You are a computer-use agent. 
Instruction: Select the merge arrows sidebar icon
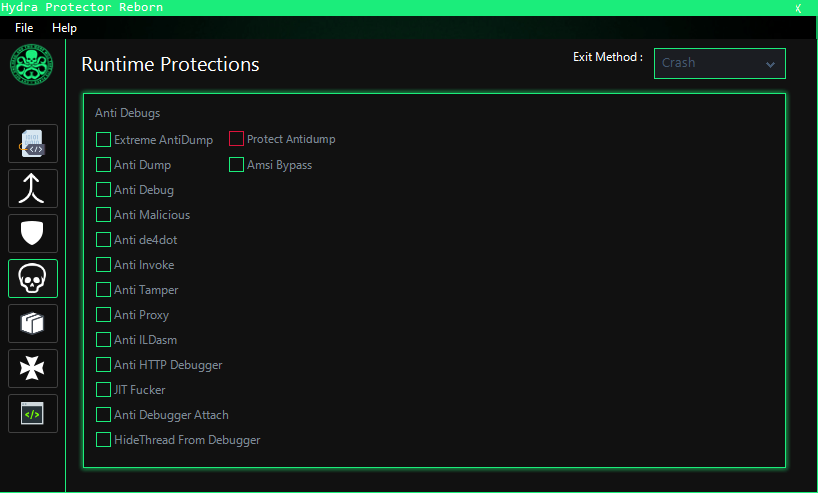coord(33,188)
